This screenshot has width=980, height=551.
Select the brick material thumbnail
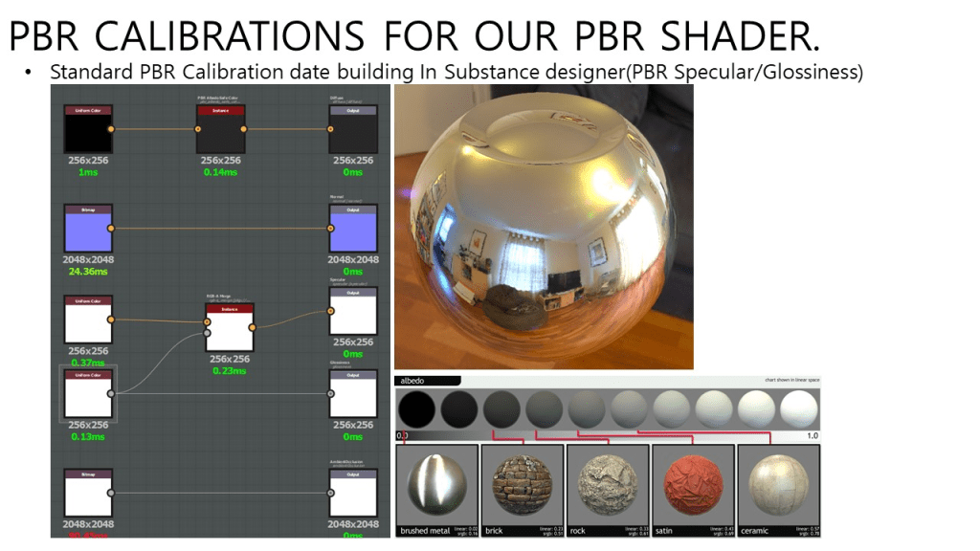[x=523, y=485]
